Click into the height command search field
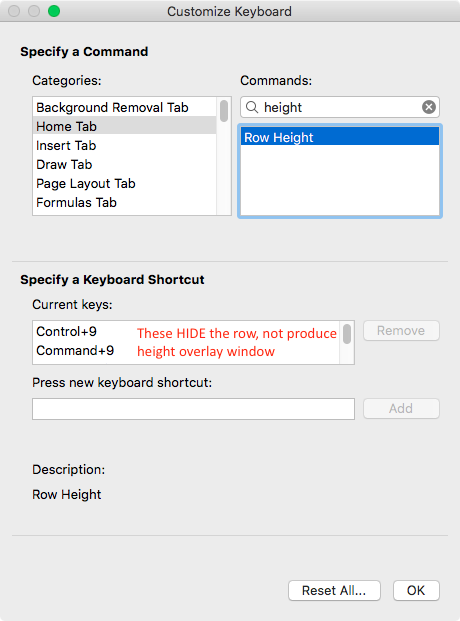 pos(340,107)
